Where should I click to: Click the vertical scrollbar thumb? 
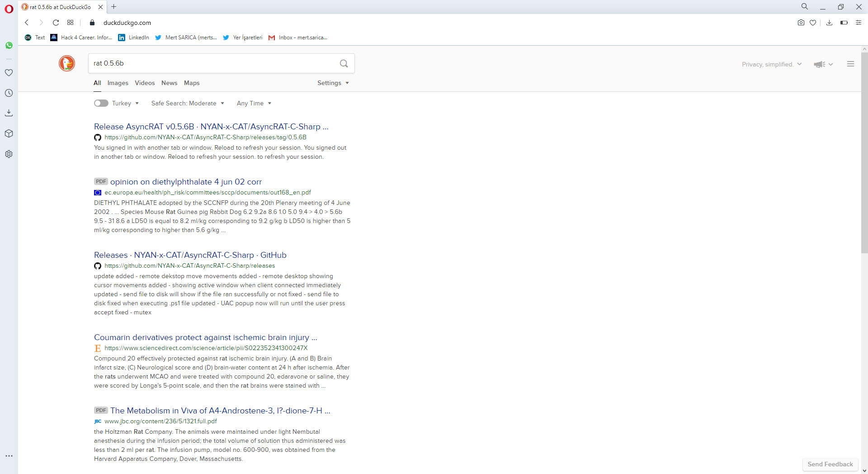864,153
